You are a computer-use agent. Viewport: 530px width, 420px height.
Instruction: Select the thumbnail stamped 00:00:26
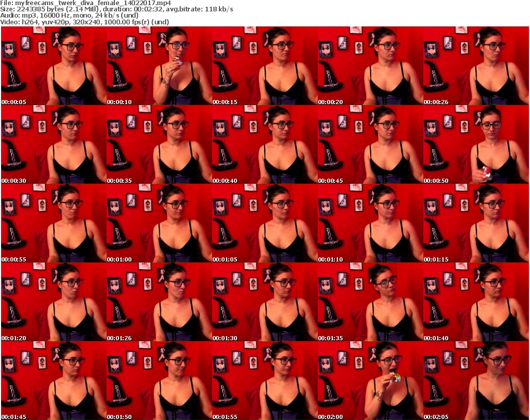pos(476,66)
